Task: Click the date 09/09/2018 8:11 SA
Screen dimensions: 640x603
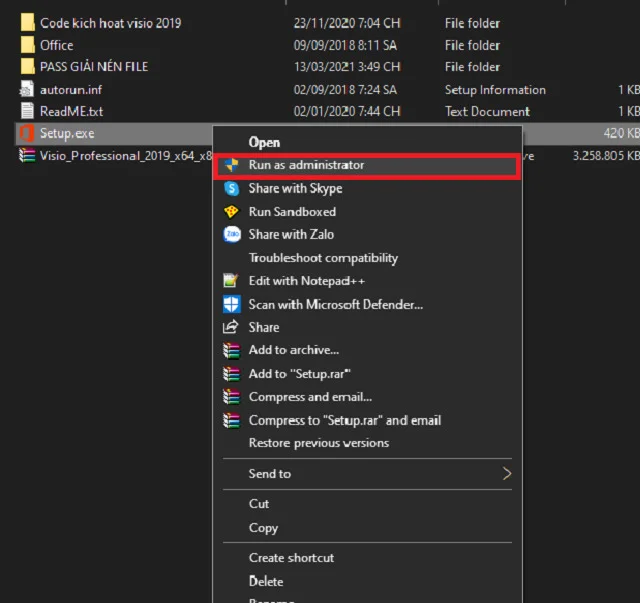Action: click(345, 45)
